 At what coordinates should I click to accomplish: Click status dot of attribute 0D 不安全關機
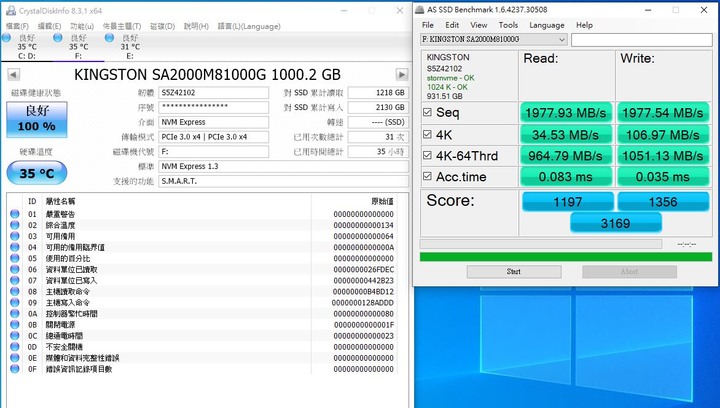(x=15, y=347)
